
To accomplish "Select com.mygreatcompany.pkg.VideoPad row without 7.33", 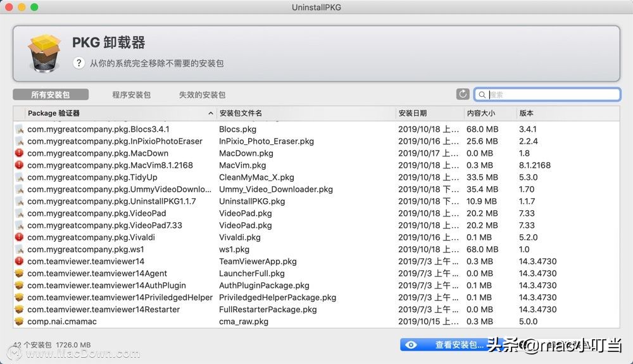I will coord(316,213).
